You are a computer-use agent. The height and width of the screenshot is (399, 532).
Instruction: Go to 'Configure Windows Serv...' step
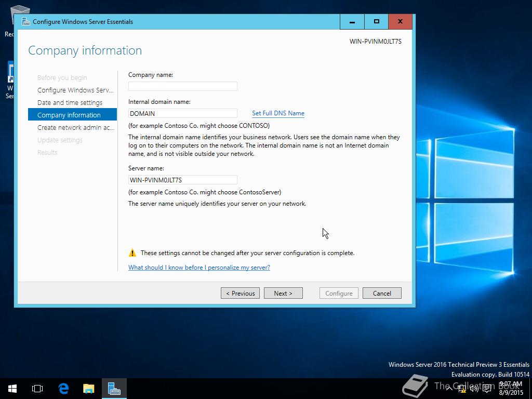[x=75, y=90]
